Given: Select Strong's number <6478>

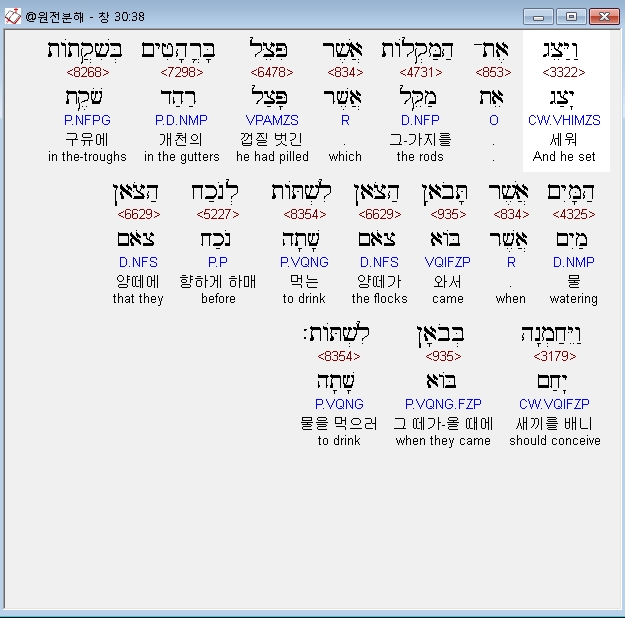Looking at the screenshot, I should (x=272, y=72).
